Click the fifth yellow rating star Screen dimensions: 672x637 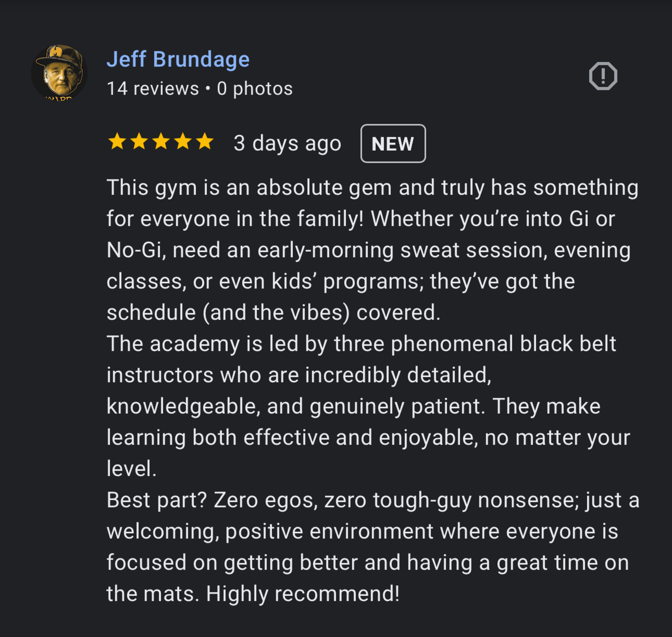205,142
